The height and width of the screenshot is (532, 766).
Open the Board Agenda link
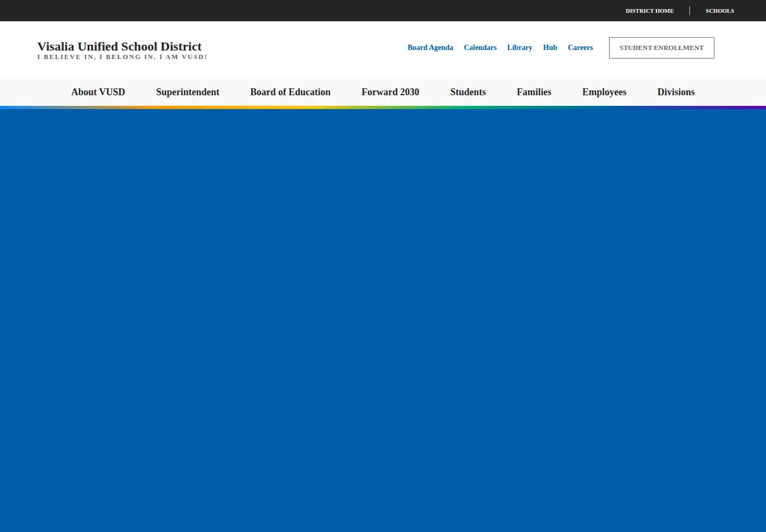tap(430, 47)
